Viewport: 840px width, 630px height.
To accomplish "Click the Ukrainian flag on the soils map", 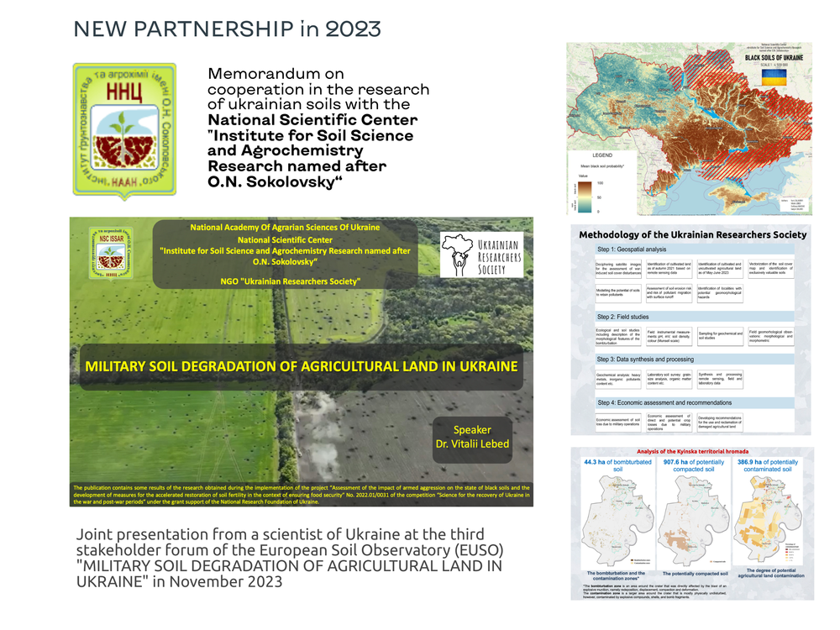I will 774,76.
